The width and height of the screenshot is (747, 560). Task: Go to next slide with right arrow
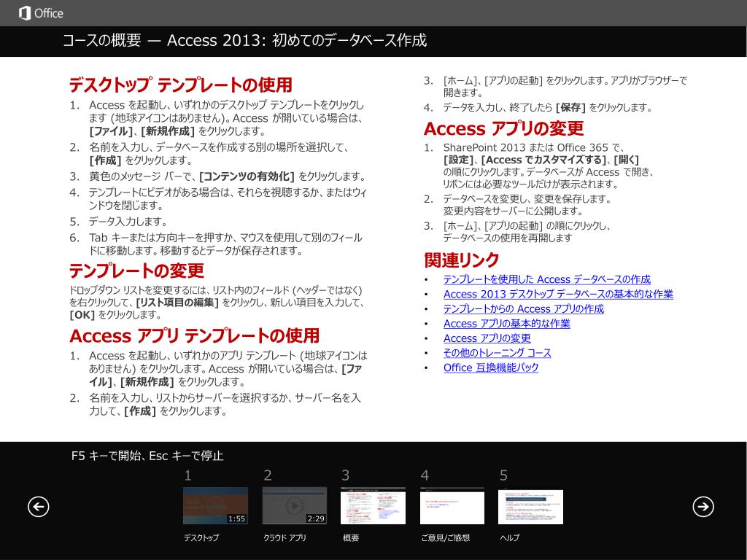coord(703,506)
